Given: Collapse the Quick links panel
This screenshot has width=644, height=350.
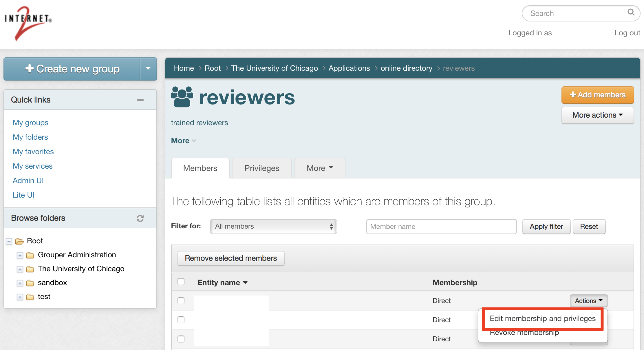Looking at the screenshot, I should click(x=140, y=100).
